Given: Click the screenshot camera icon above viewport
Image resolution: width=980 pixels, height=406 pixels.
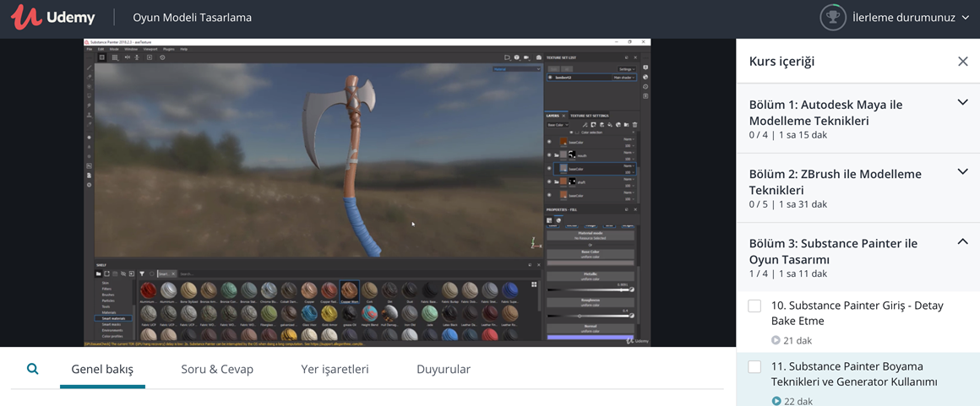Looking at the screenshot, I should [539, 57].
